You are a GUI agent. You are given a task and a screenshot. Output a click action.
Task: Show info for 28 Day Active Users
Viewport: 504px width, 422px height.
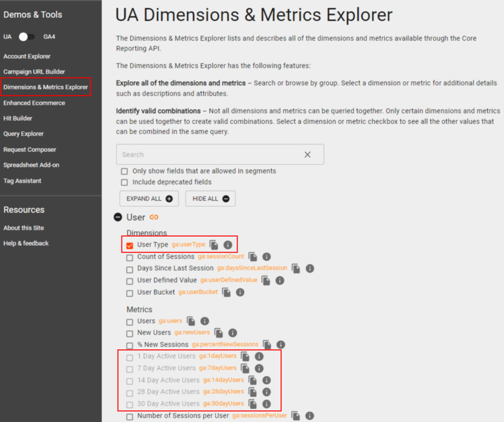pyautogui.click(x=266, y=392)
